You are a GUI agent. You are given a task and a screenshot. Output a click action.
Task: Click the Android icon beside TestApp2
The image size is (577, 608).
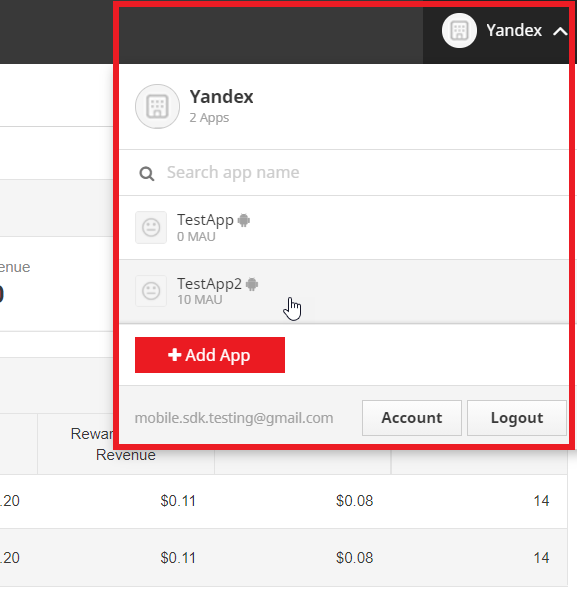(x=252, y=284)
